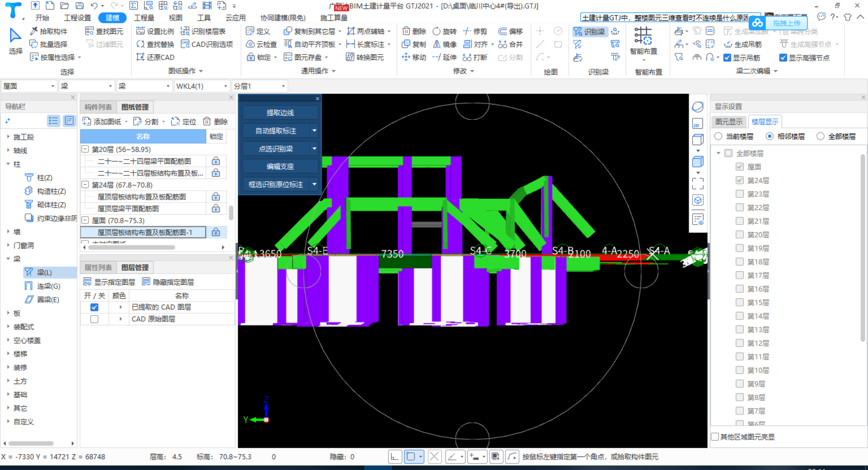Open 查找图元 find element tool
Screen dimensions: 868x470
click(x=104, y=31)
